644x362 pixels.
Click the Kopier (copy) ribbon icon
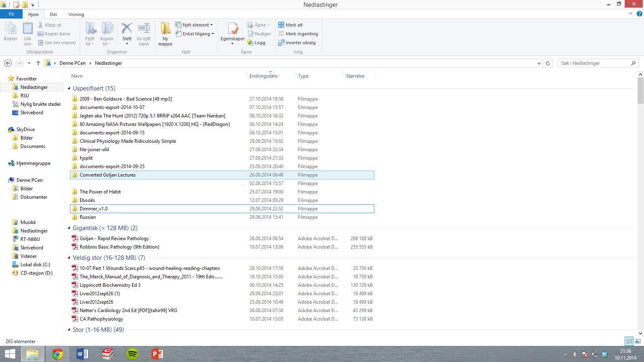point(10,31)
